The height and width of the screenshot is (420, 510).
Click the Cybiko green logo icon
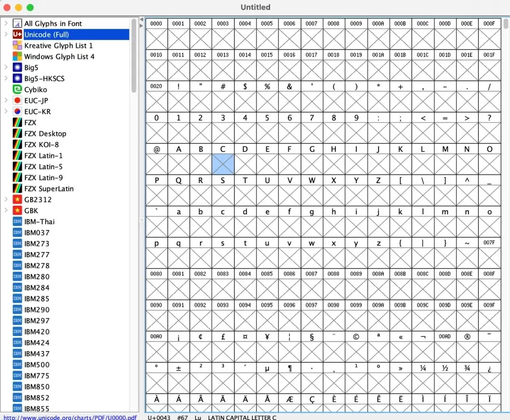pyautogui.click(x=17, y=89)
